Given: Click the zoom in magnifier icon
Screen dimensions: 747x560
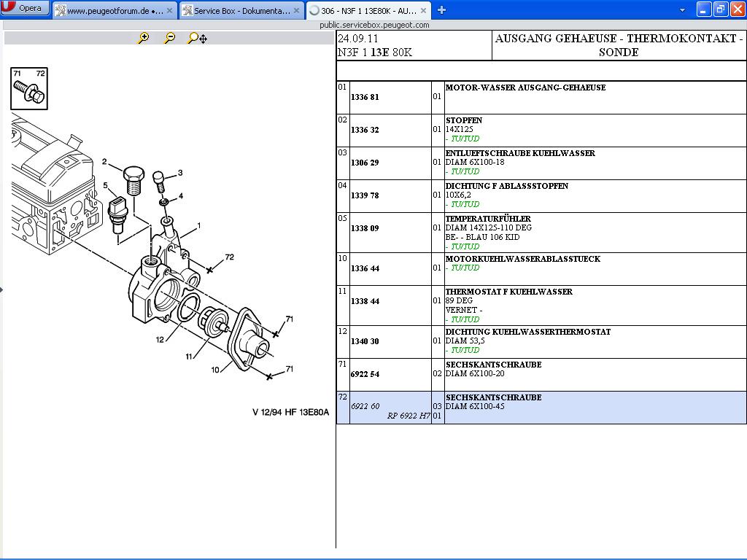Looking at the screenshot, I should (143, 38).
